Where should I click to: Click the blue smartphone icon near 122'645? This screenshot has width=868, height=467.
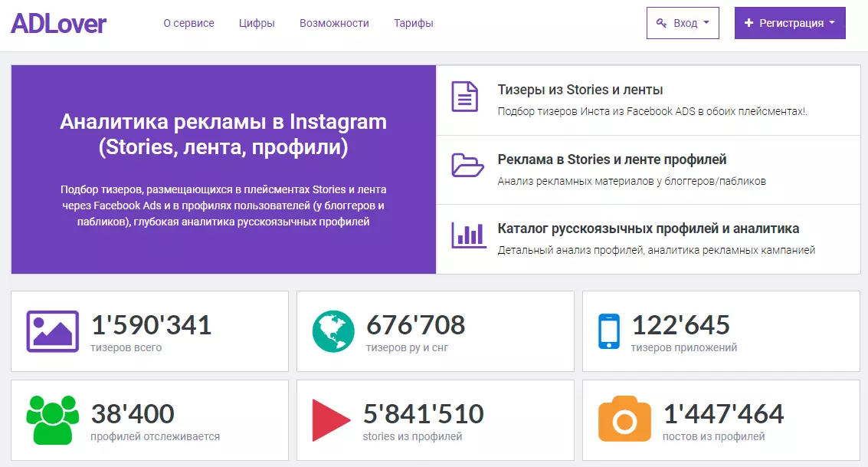(609, 331)
